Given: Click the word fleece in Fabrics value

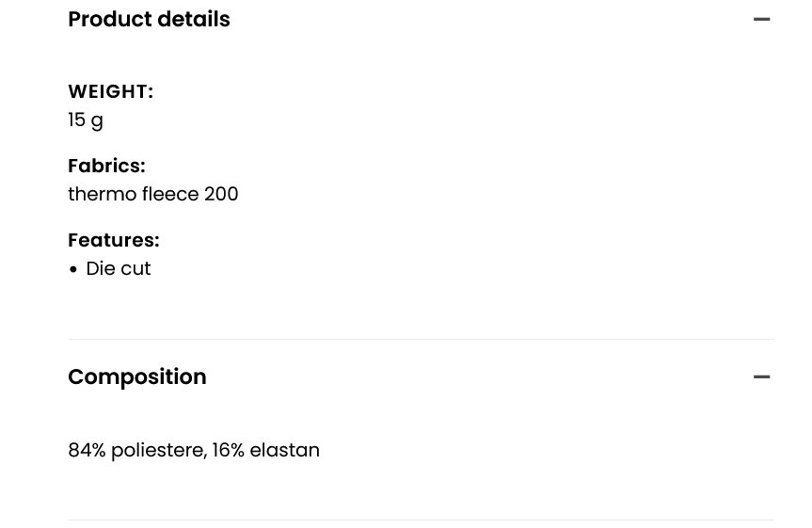Looking at the screenshot, I should [x=170, y=194].
